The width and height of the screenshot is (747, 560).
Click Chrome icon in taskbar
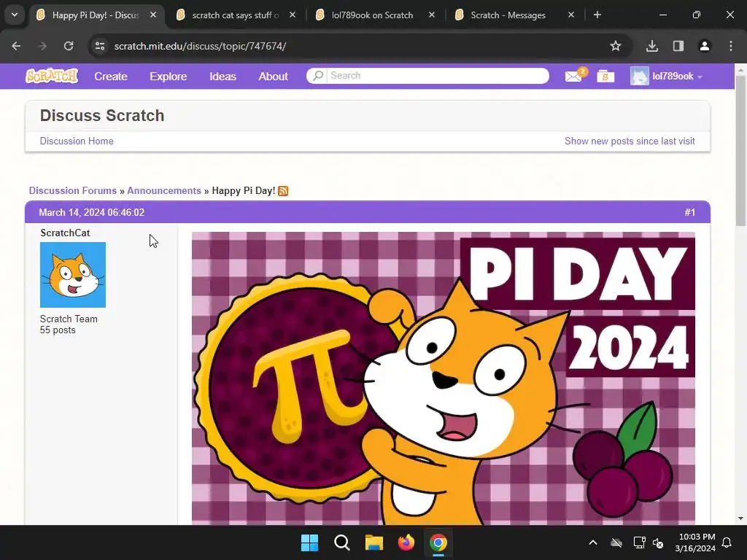click(x=438, y=542)
